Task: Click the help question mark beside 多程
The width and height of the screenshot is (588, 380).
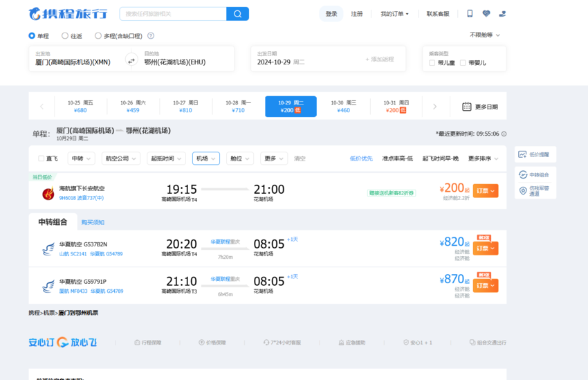Action: pyautogui.click(x=151, y=35)
